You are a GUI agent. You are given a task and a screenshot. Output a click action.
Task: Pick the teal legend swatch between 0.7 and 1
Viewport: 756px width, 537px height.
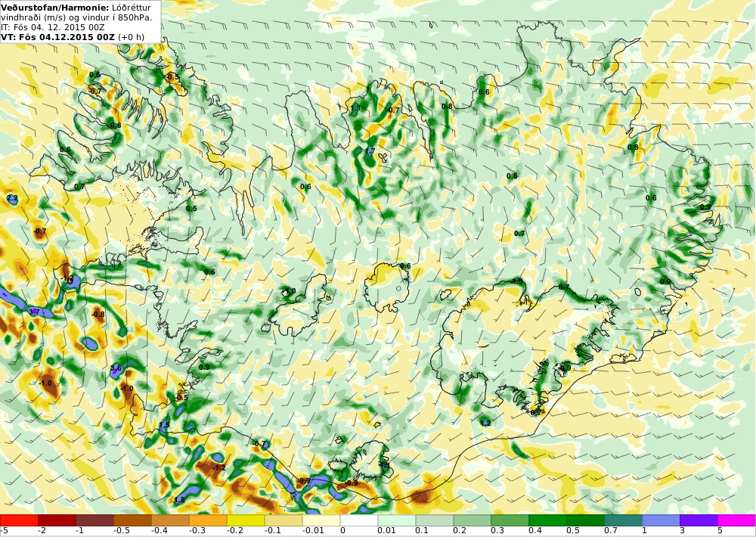(623, 520)
